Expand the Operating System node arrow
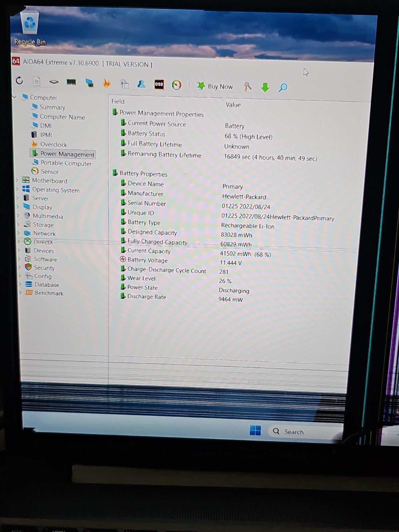Image resolution: width=399 pixels, height=532 pixels. [x=17, y=189]
